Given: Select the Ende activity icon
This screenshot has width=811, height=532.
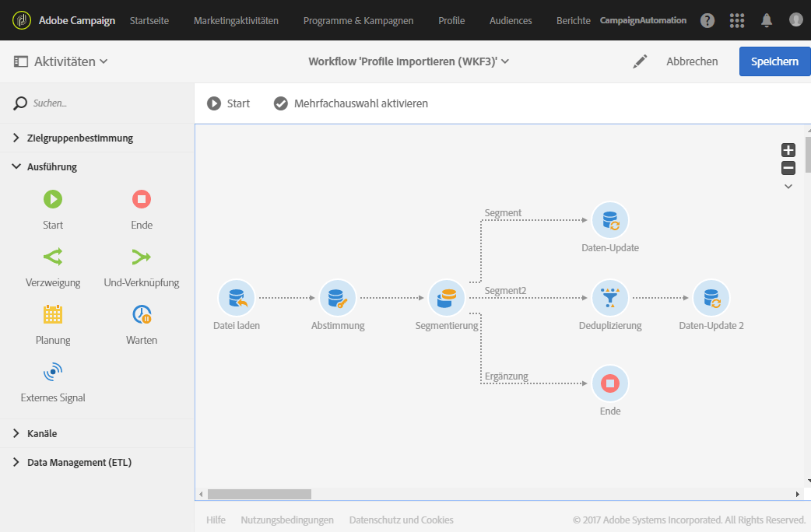Looking at the screenshot, I should coord(141,199).
